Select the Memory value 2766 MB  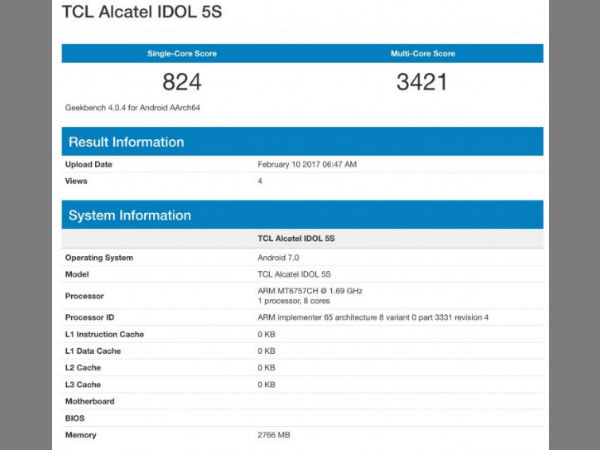274,435
